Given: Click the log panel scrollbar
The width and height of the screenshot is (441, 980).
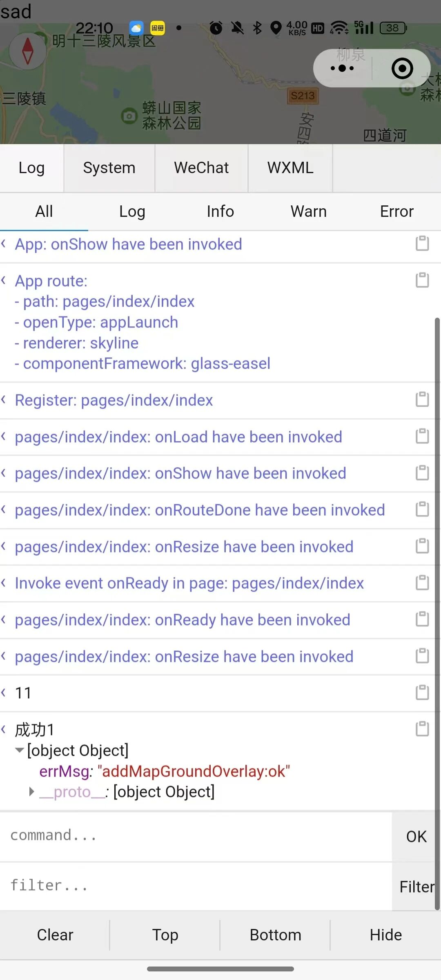Looking at the screenshot, I should coord(437,612).
